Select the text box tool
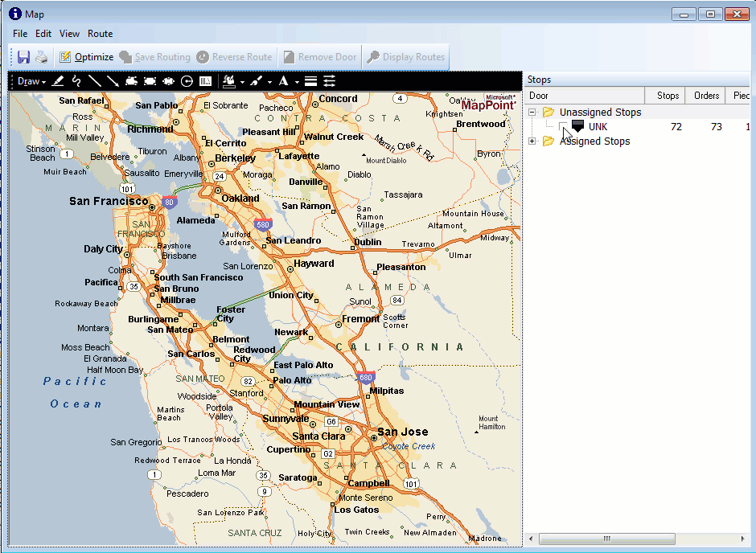This screenshot has height=553, width=756. (x=205, y=81)
